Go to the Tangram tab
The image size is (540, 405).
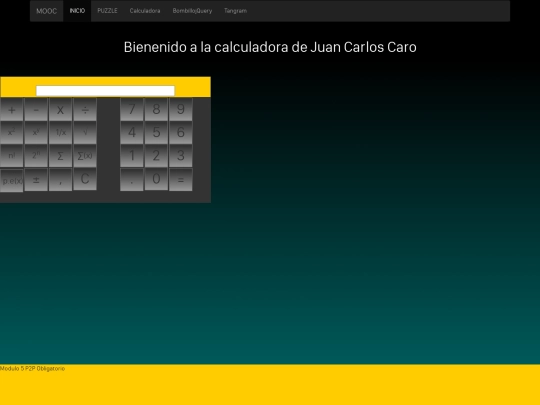[x=235, y=11]
